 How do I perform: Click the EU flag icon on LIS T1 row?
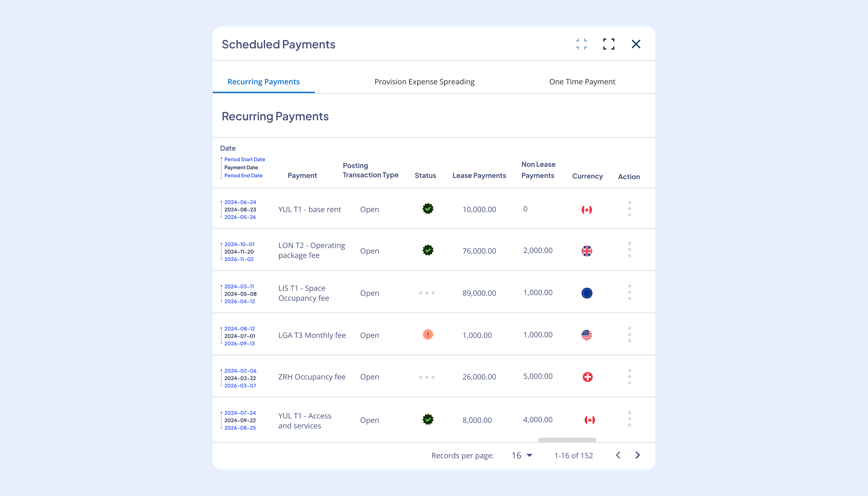587,293
